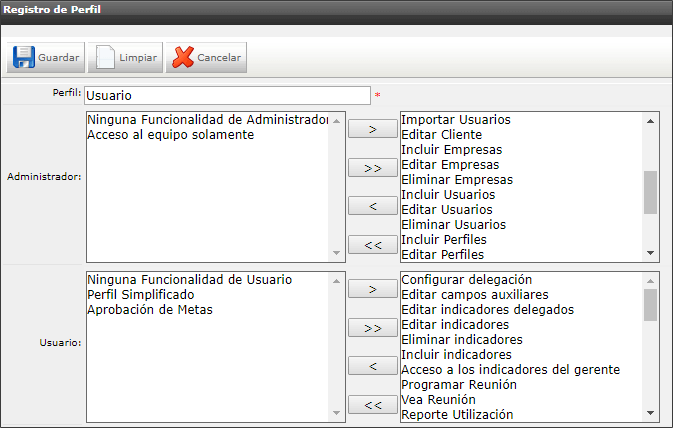
Task: Select "Vea Reunión" entry
Action: tap(438, 400)
